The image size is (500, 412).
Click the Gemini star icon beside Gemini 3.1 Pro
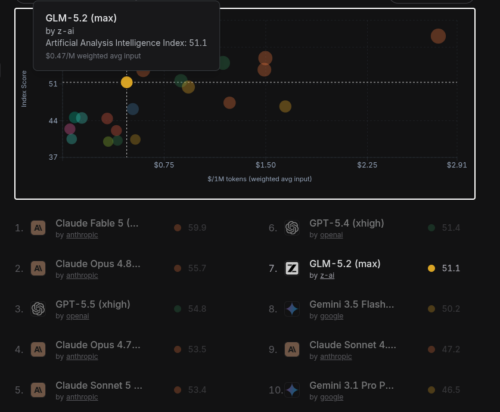tap(292, 390)
